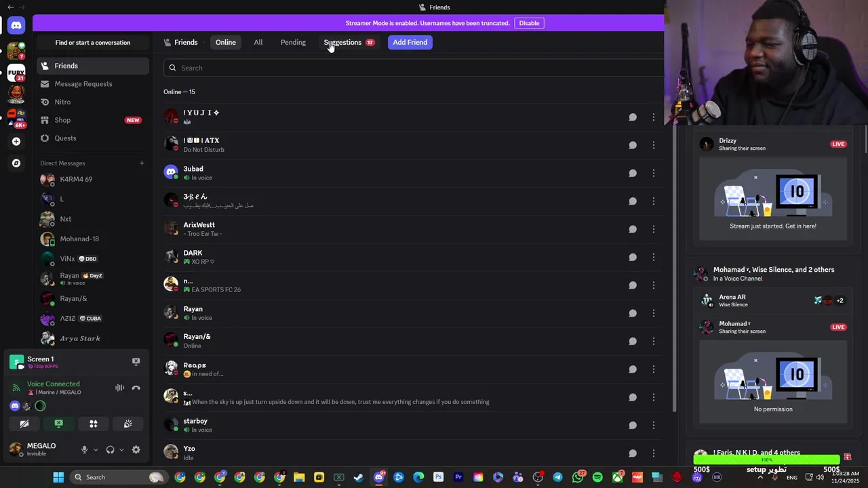This screenshot has height=488, width=868.
Task: Click Add Friend button
Action: 410,42
